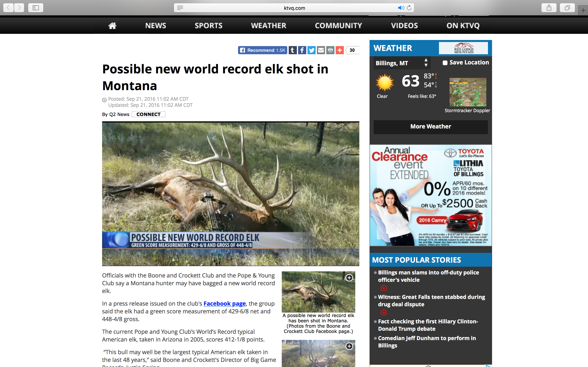Click Facebook Recommend button

tap(262, 50)
